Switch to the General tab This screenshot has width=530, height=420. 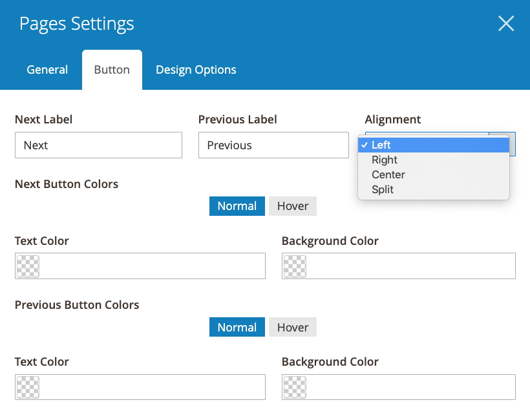[x=47, y=69]
